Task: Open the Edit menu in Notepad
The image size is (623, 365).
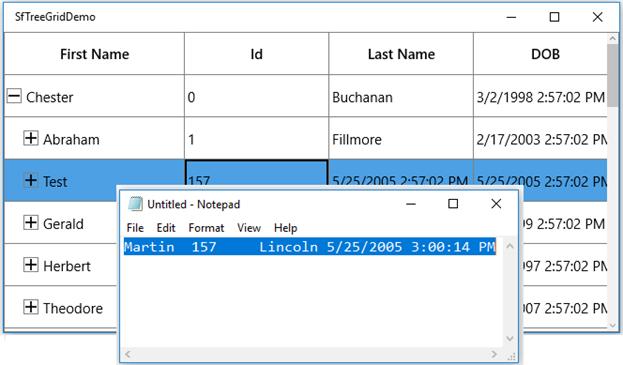Action: point(166,228)
